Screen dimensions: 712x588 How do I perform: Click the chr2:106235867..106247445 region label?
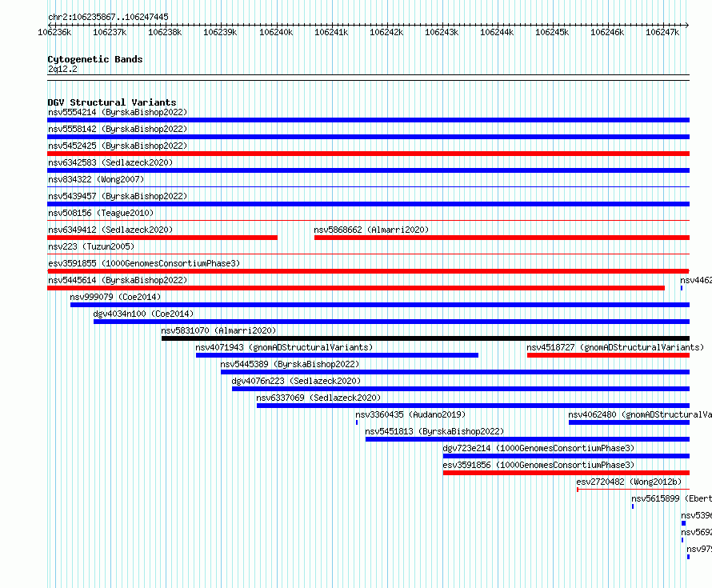click(108, 17)
